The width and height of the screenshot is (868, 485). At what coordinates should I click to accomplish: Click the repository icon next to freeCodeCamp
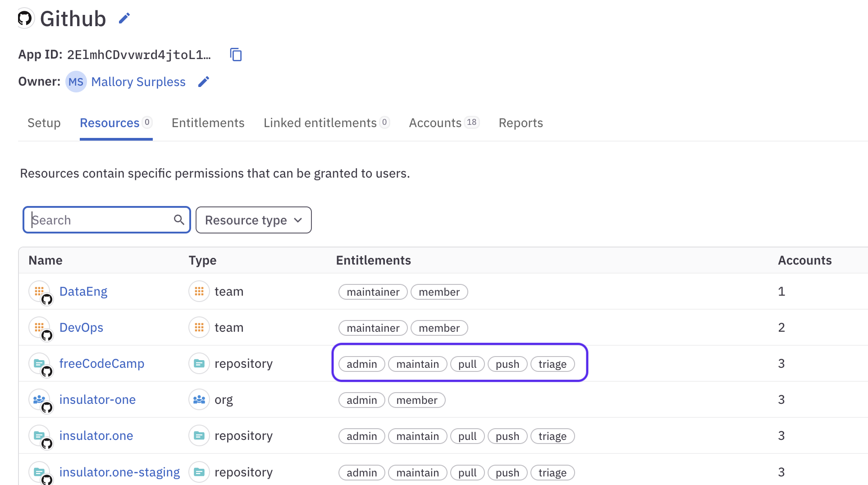point(199,363)
